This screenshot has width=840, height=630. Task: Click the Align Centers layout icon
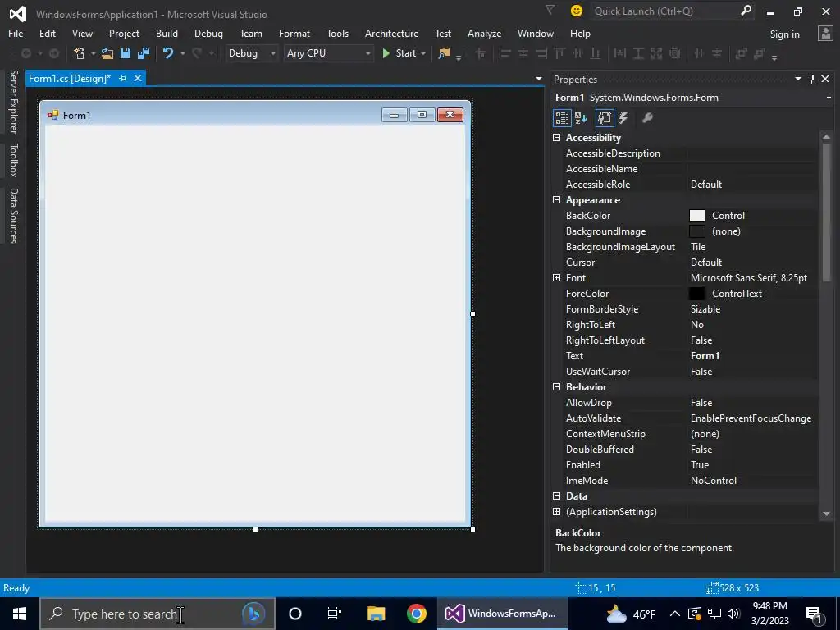point(523,53)
